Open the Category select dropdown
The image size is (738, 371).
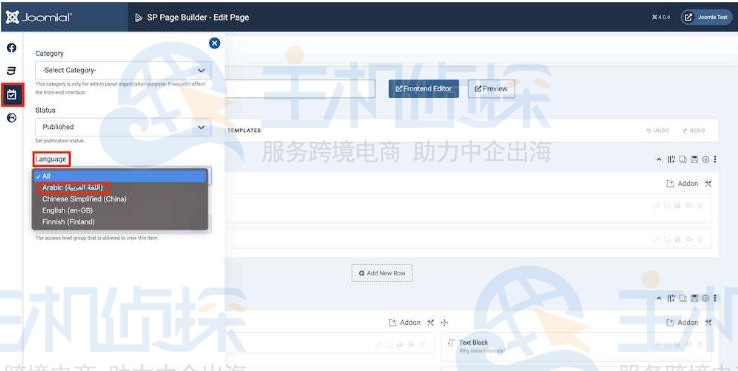click(123, 70)
